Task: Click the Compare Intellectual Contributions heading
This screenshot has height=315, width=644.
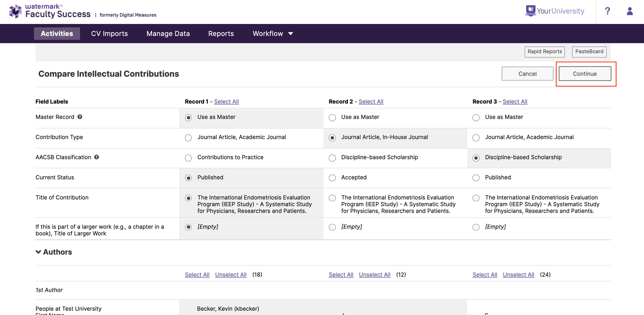Action: [x=109, y=74]
